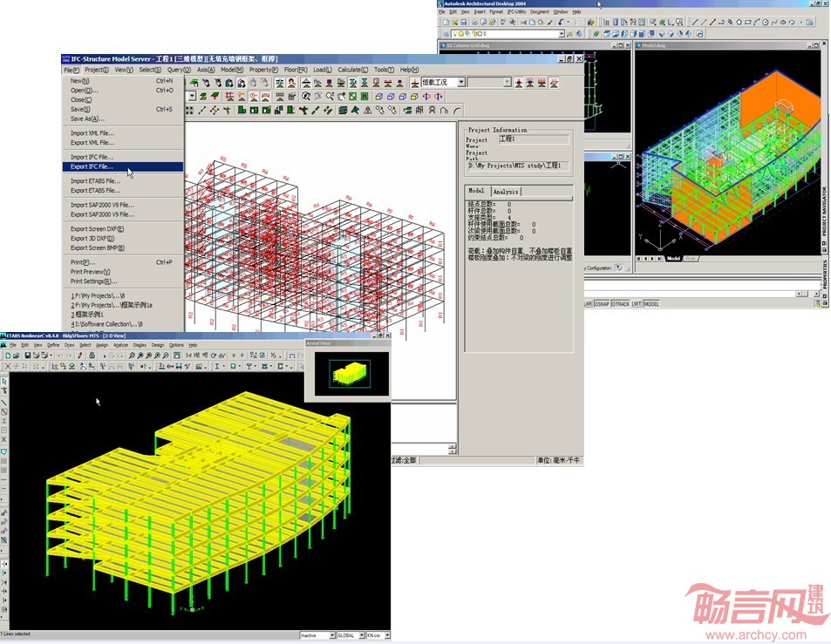Click Save icon in ETABS toolbar
831x644 pixels.
pos(28,356)
